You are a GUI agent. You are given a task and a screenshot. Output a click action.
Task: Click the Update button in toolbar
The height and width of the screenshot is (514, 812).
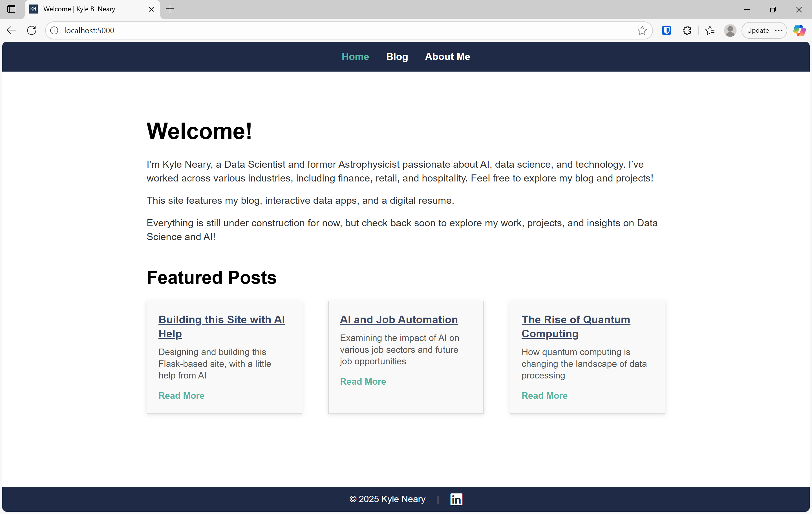(x=758, y=30)
